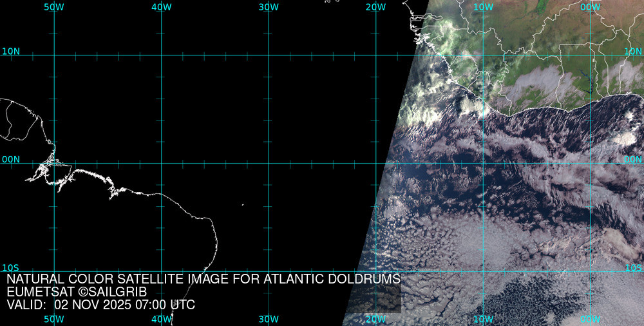Click the 10W longitude label at top
644x326 pixels.
pyautogui.click(x=483, y=6)
